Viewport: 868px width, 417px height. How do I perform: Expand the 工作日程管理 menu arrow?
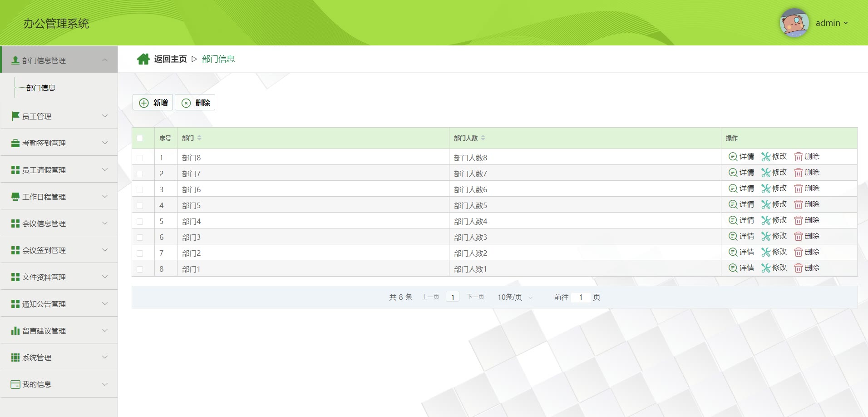tap(105, 196)
